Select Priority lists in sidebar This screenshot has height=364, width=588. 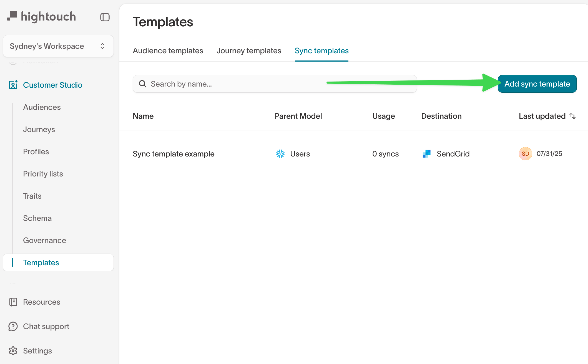[43, 174]
